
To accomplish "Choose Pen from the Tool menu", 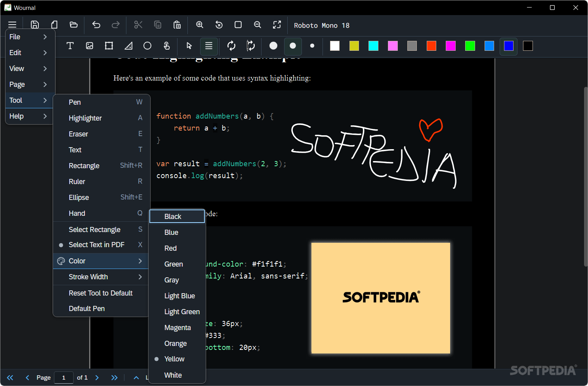I will coord(101,102).
